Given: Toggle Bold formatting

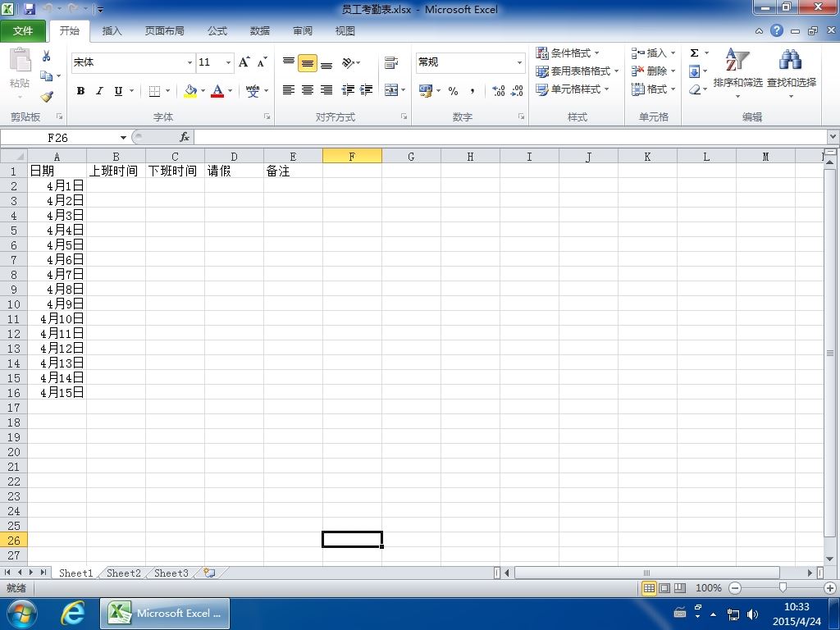Looking at the screenshot, I should (x=80, y=90).
